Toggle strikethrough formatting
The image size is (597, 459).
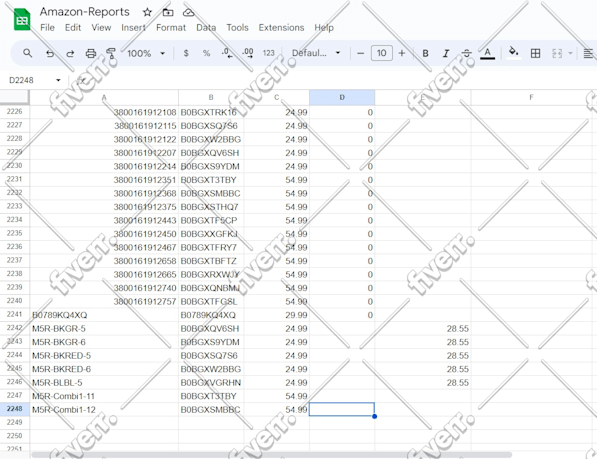point(466,53)
